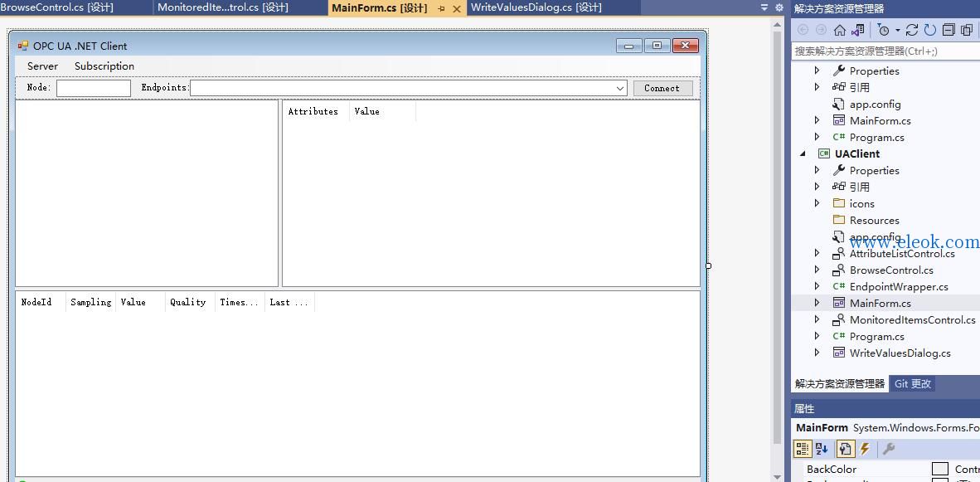Collapse all items in Solution Explorer

(x=948, y=30)
